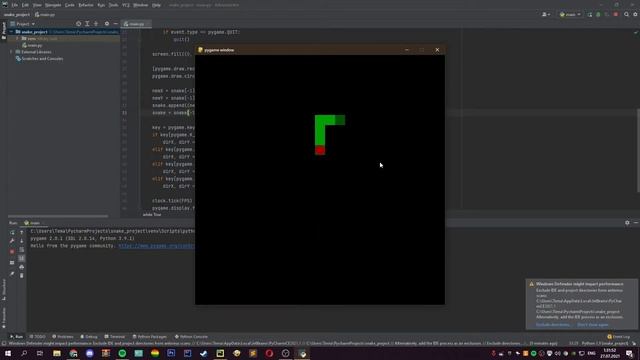Toggle soft-wrap icon in Run panel

click(22, 250)
